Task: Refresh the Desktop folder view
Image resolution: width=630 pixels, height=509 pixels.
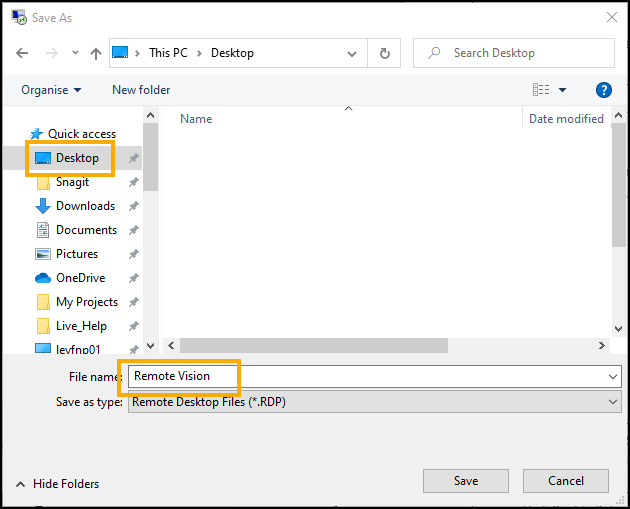Action: [x=384, y=53]
